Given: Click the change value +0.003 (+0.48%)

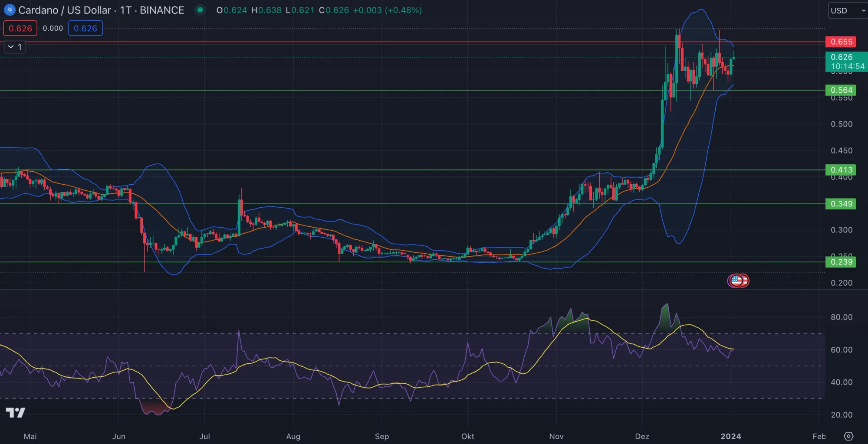Looking at the screenshot, I should pyautogui.click(x=387, y=10).
